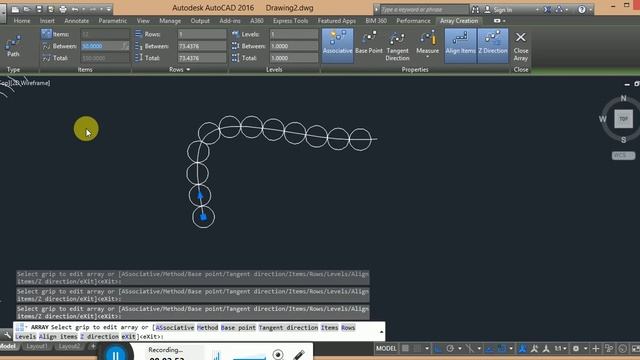Click the Items Between distance field

104,46
